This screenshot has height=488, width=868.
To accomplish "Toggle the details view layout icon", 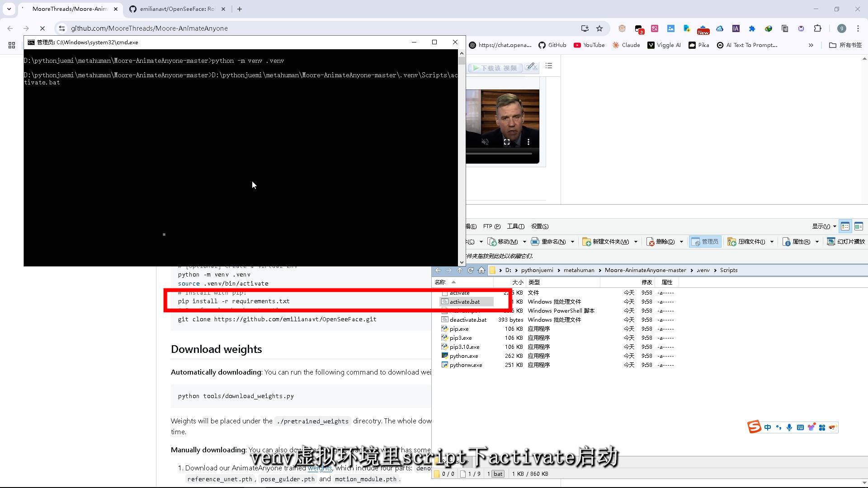I will coord(845,226).
